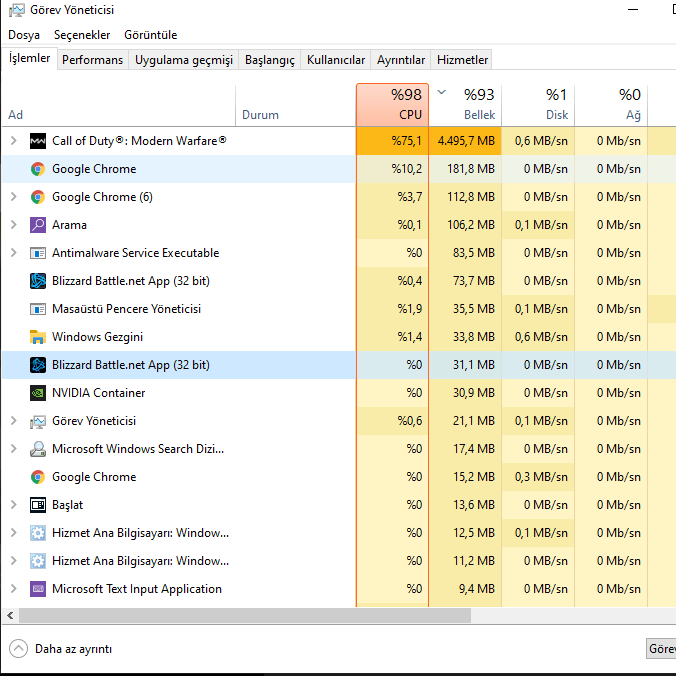The height and width of the screenshot is (676, 676).
Task: Click the Başlat process icon
Action: tap(38, 505)
